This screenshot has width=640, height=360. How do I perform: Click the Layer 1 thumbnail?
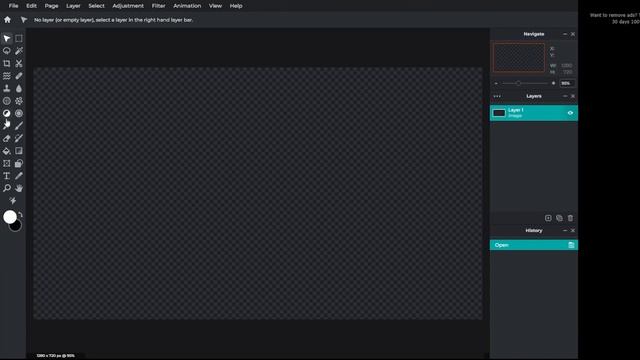[499, 113]
